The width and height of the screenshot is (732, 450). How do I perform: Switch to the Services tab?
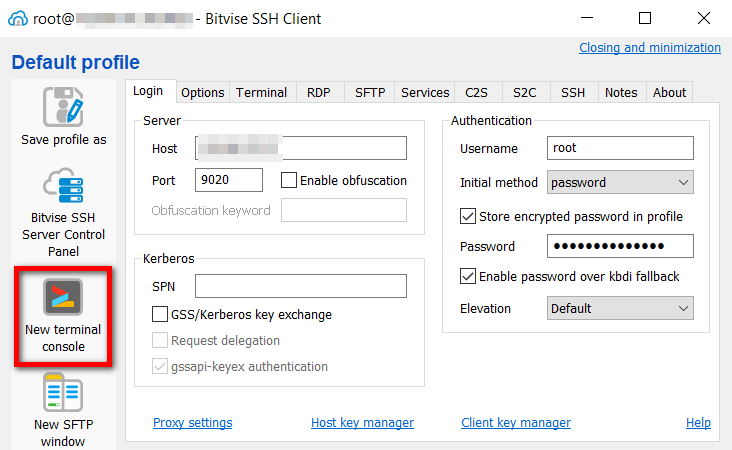[425, 92]
